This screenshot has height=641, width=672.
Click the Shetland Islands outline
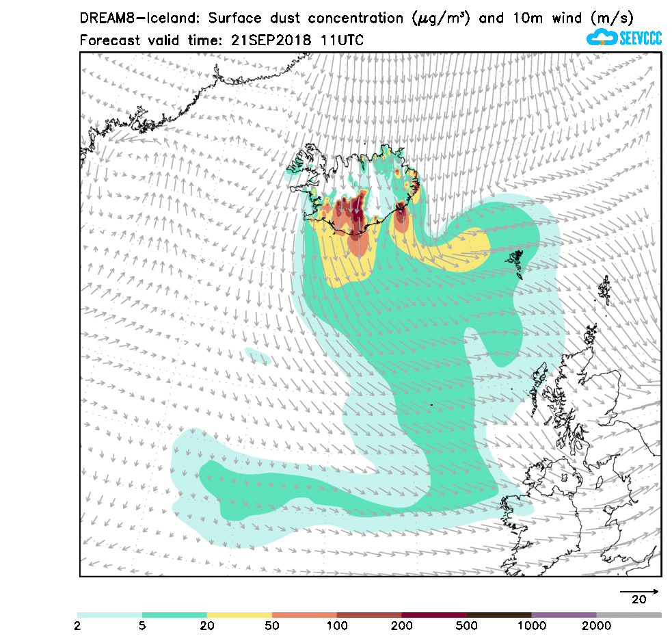(604, 290)
